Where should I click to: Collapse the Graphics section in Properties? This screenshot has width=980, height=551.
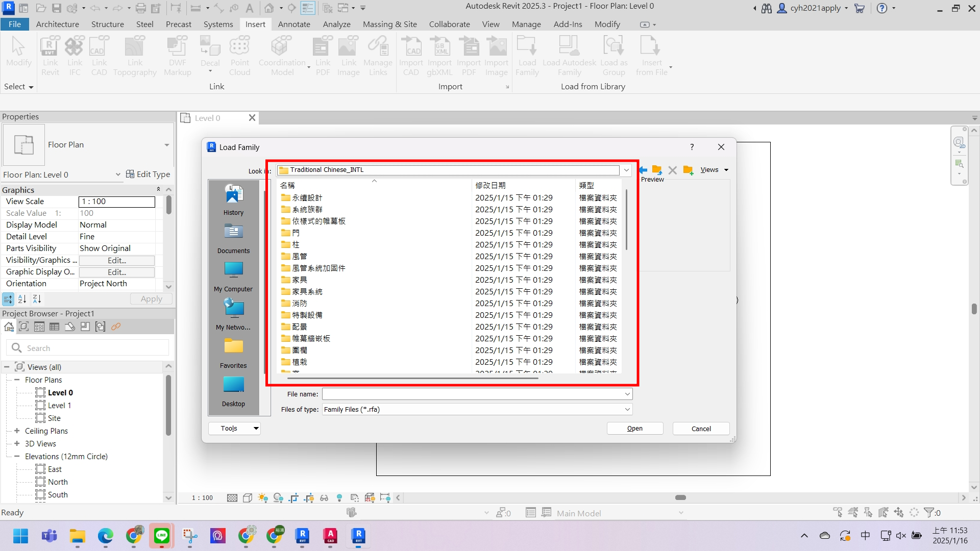pyautogui.click(x=158, y=189)
